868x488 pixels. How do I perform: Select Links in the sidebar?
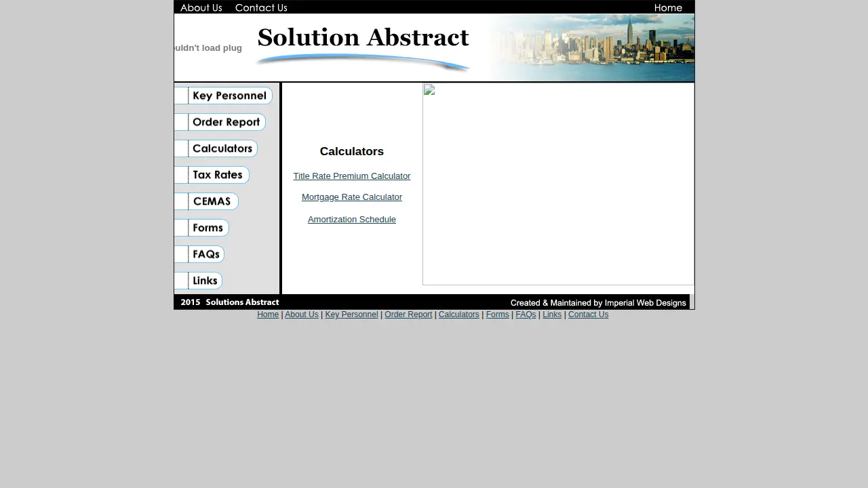point(198,281)
